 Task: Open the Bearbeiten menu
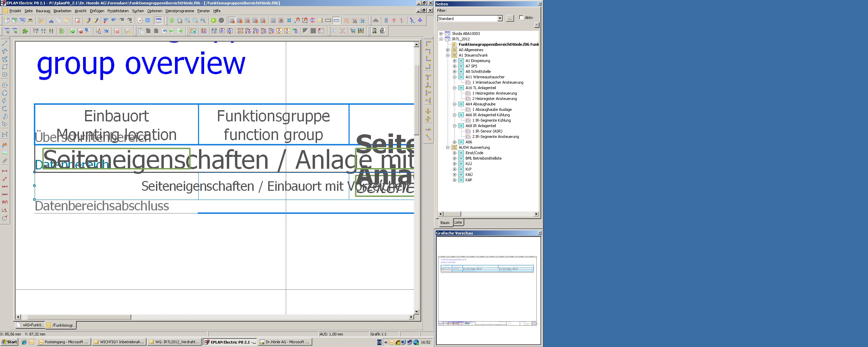click(x=62, y=11)
